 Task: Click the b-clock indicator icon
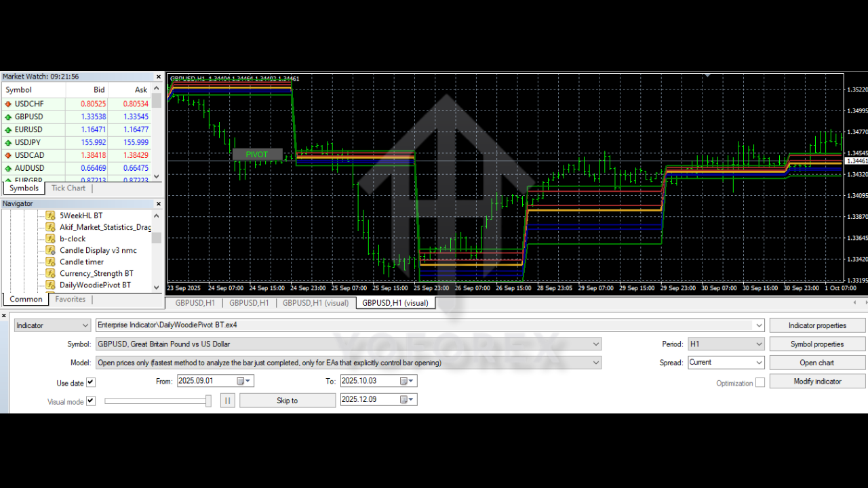pyautogui.click(x=52, y=239)
